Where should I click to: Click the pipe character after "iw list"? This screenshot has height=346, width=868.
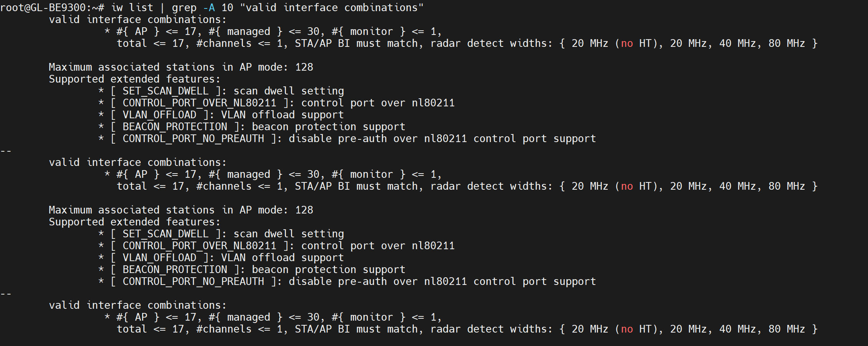coord(163,8)
